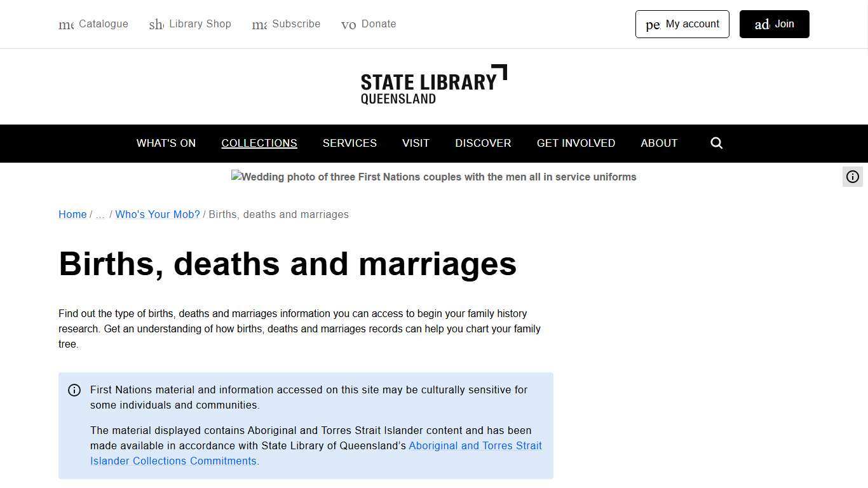
Task: Select the State Library Queensland logo
Action: [x=434, y=85]
